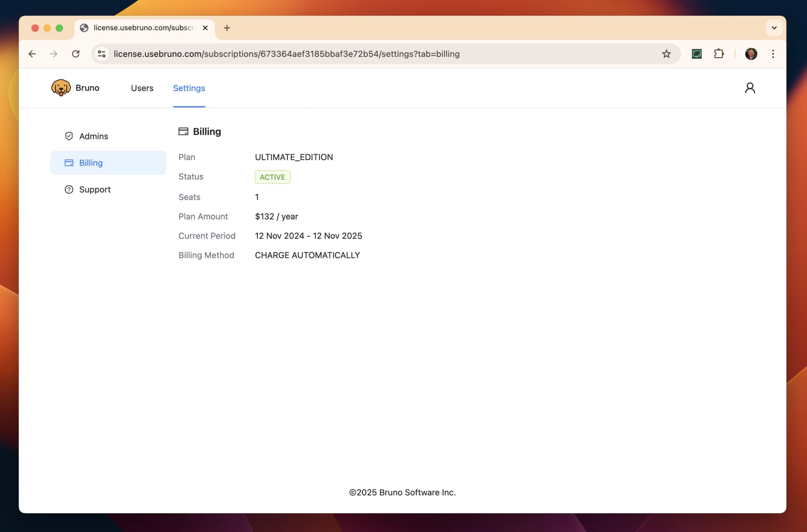Expand the browser options menu
This screenshot has width=807, height=532.
tap(773, 54)
